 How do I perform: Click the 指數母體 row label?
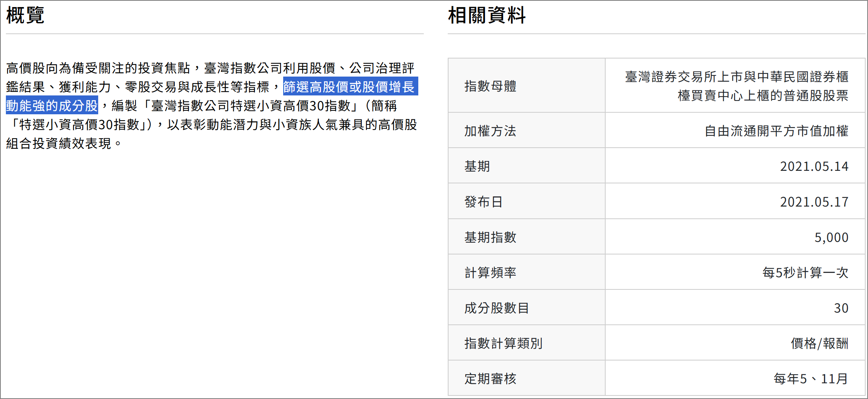click(x=490, y=86)
